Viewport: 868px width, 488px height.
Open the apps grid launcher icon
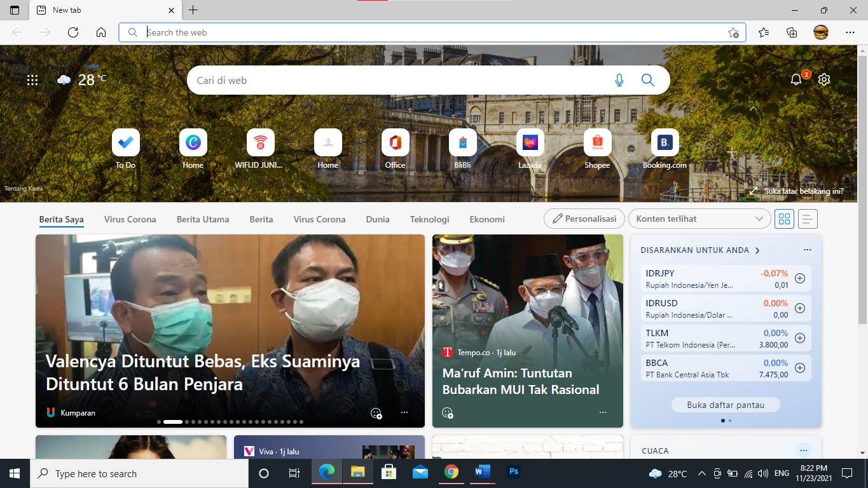[x=32, y=80]
